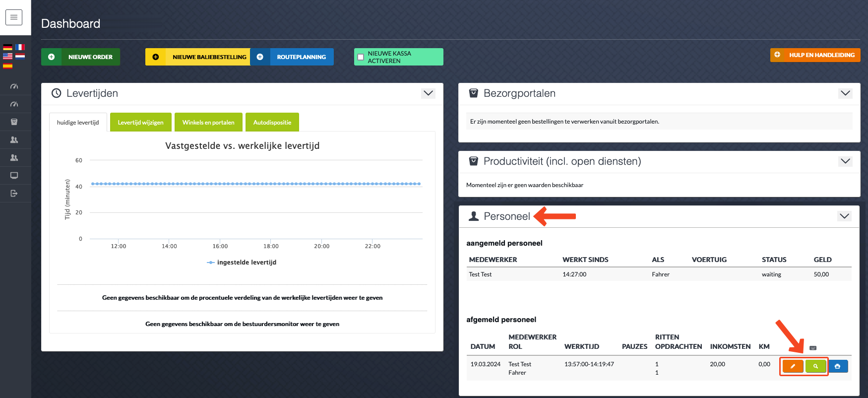Click the WERKTIJD column header
The image size is (868, 398).
(582, 346)
